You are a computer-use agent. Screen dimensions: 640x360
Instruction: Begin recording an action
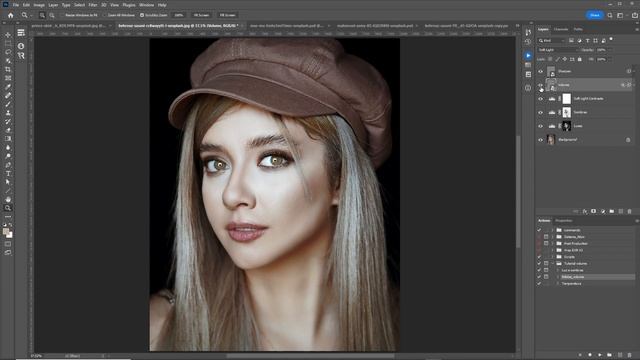point(590,355)
